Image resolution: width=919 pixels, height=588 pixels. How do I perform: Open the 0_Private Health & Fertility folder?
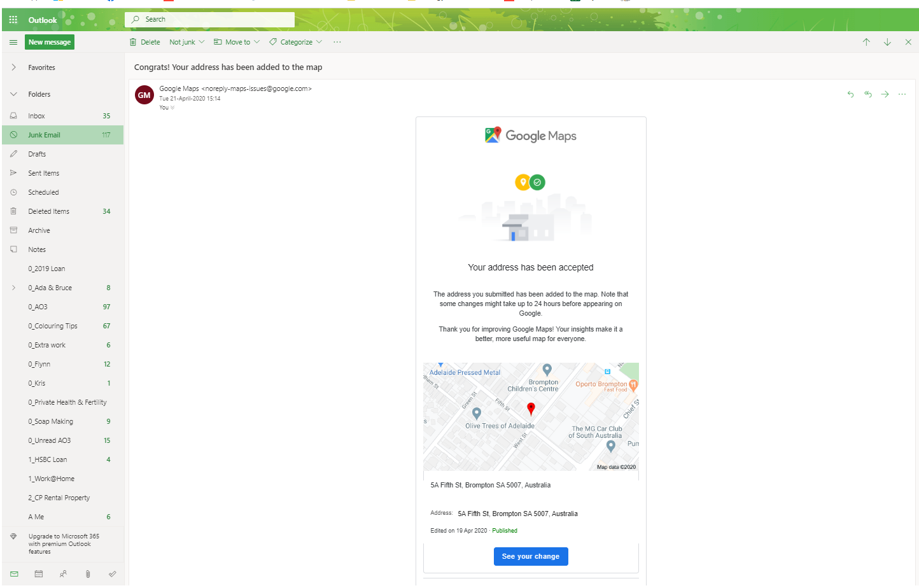click(63, 402)
